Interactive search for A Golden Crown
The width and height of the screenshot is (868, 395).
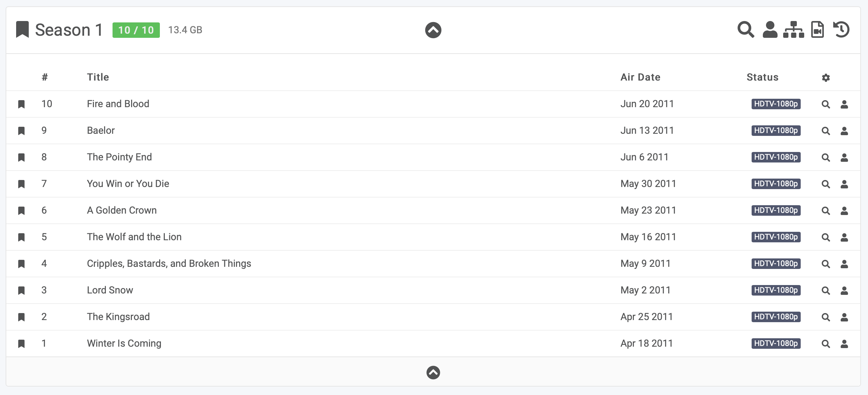click(x=845, y=211)
